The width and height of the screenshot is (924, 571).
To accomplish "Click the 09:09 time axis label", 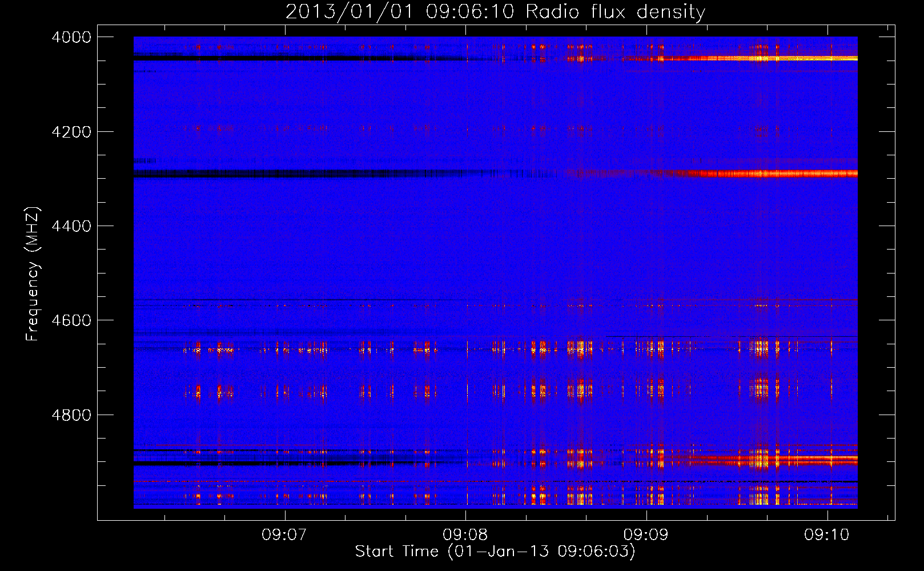I will click(646, 535).
